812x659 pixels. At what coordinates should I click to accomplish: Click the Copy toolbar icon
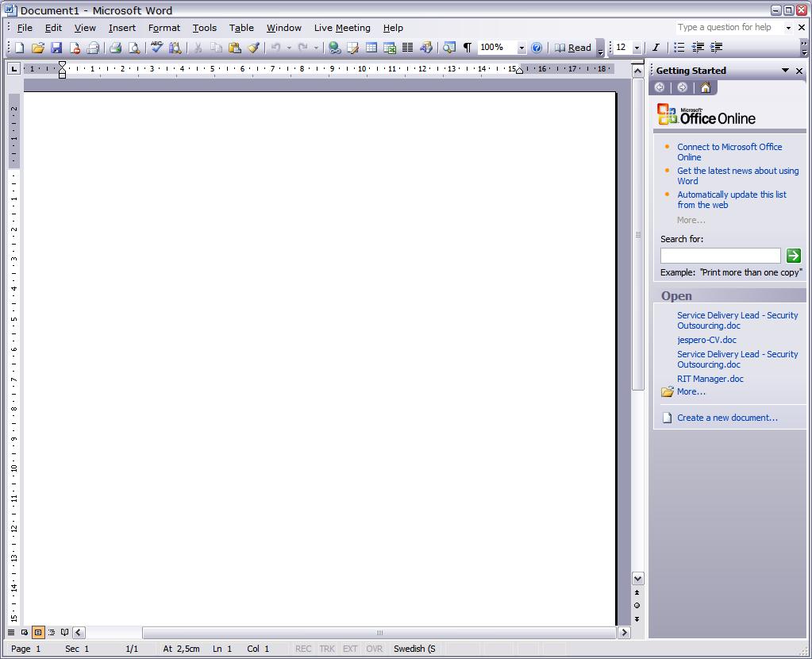[216, 48]
